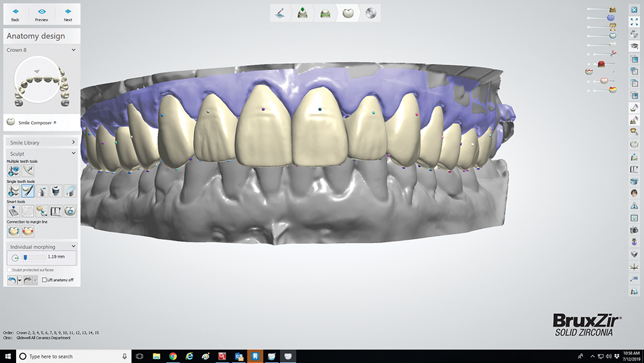This screenshot has height=363, width=644.
Task: Select the single tooth flat-disc tool
Action: point(70,191)
